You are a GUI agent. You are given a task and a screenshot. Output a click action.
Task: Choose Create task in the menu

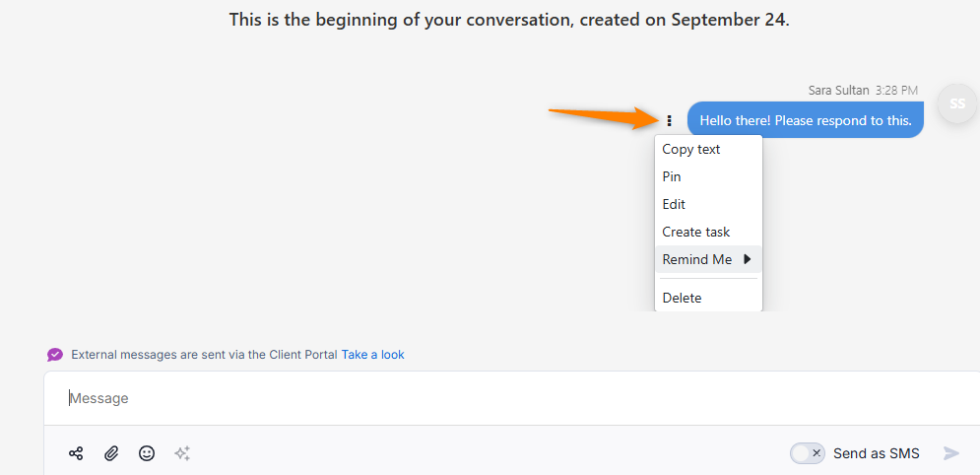click(x=696, y=233)
